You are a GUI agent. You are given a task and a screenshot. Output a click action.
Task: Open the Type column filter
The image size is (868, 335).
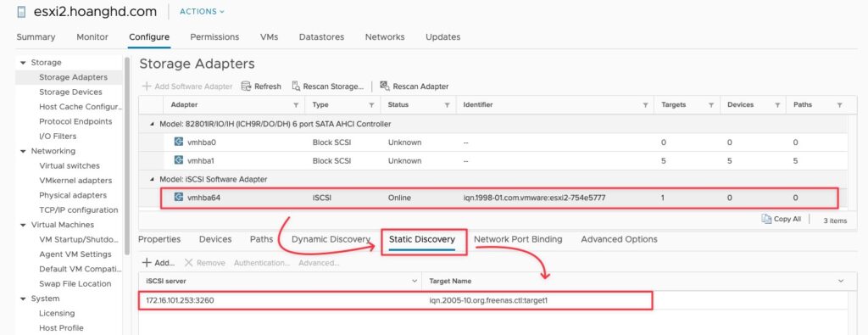click(371, 105)
